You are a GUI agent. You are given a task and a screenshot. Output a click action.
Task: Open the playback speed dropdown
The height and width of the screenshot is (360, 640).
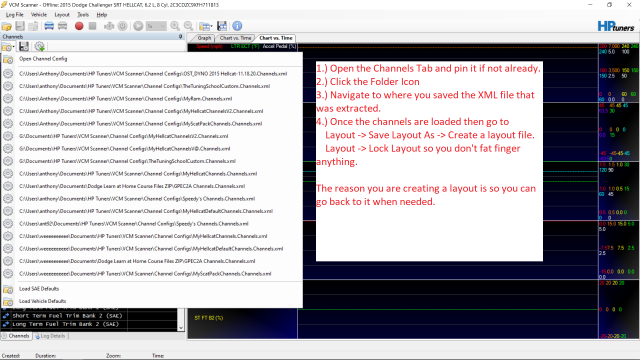pyautogui.click(x=156, y=26)
